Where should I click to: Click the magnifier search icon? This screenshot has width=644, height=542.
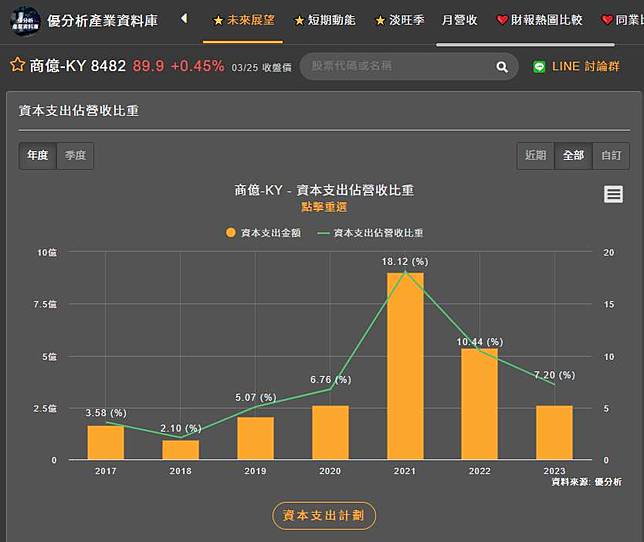pyautogui.click(x=502, y=67)
